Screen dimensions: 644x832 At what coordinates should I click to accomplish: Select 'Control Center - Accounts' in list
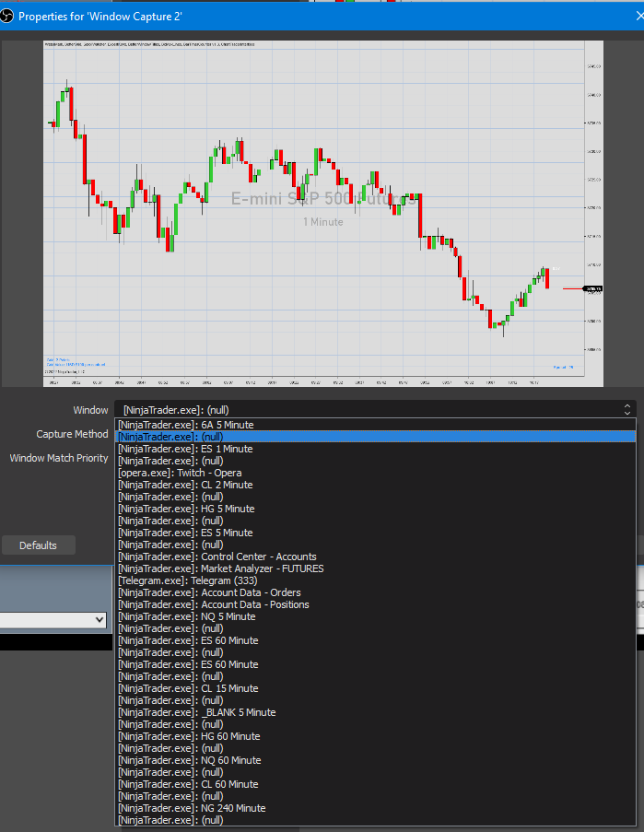click(x=375, y=557)
